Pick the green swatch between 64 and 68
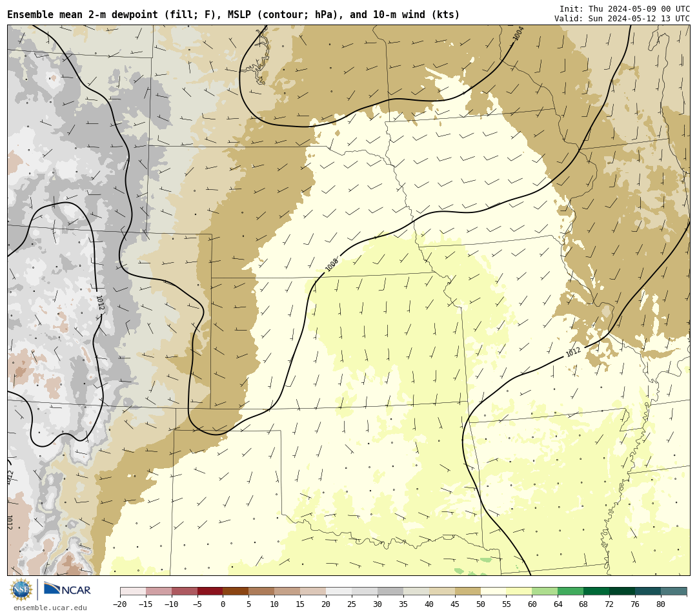 [x=571, y=591]
